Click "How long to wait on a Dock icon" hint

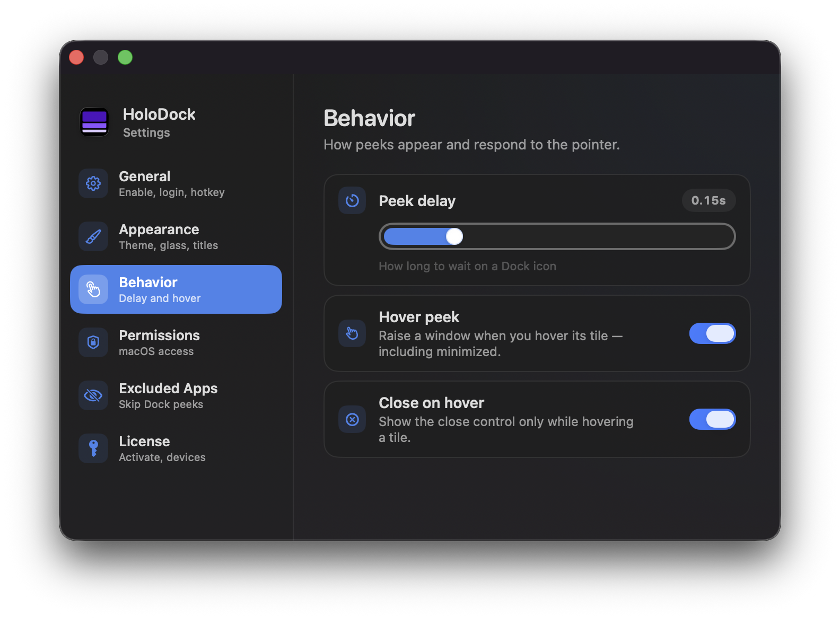[467, 266]
